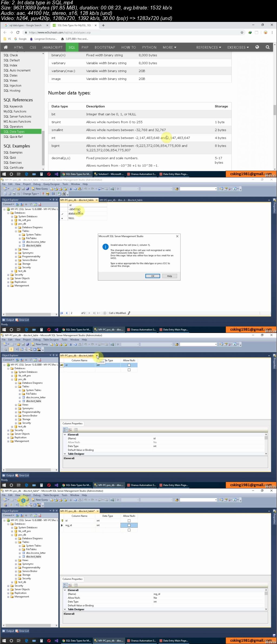
Task: Click the W3Schools search magnifier icon
Action: (x=268, y=47)
